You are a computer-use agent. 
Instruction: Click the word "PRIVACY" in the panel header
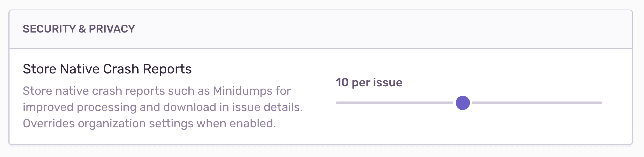(x=112, y=29)
